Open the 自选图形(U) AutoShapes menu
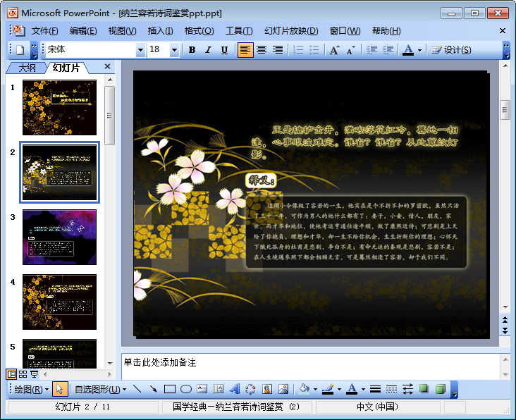The image size is (516, 420). [100, 390]
